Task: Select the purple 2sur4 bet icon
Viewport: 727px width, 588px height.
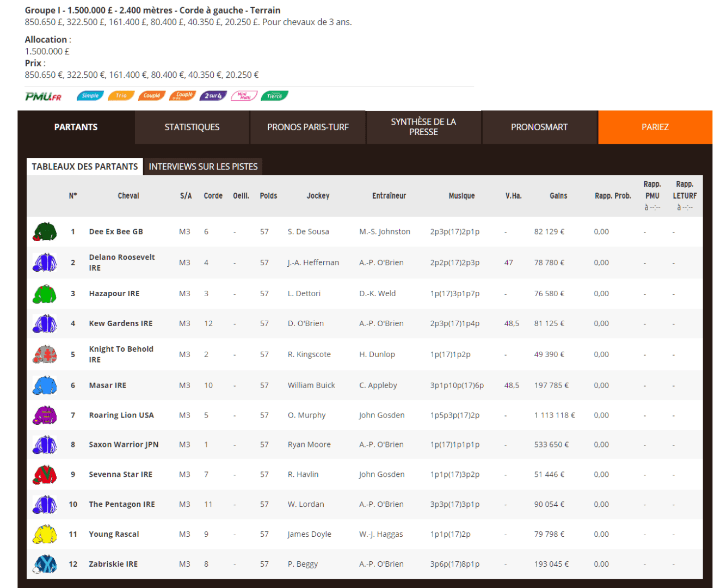Action: [213, 96]
